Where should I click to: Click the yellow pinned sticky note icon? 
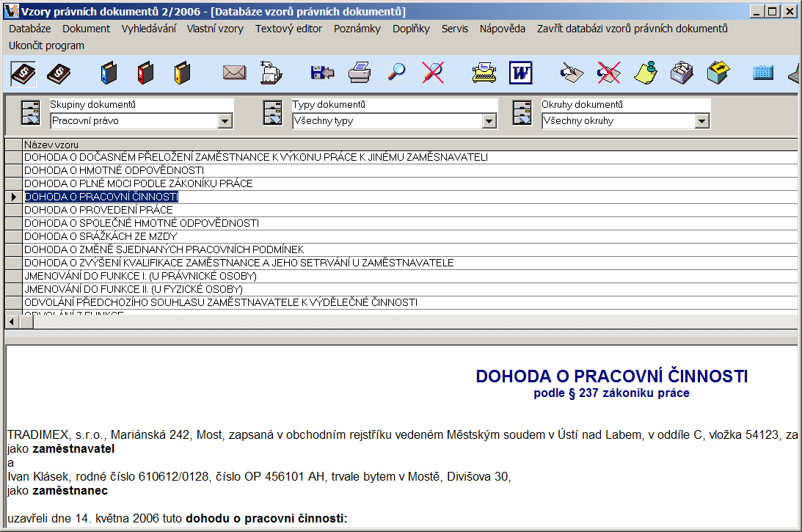[x=646, y=73]
